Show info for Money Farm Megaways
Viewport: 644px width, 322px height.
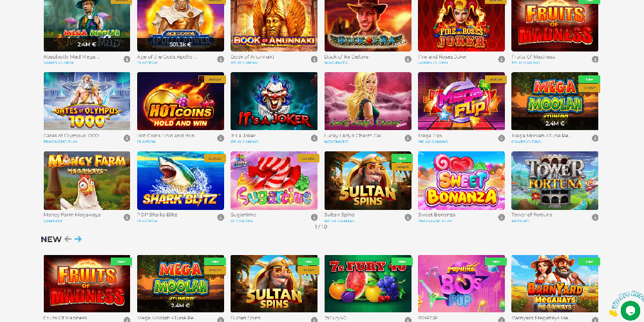[127, 217]
